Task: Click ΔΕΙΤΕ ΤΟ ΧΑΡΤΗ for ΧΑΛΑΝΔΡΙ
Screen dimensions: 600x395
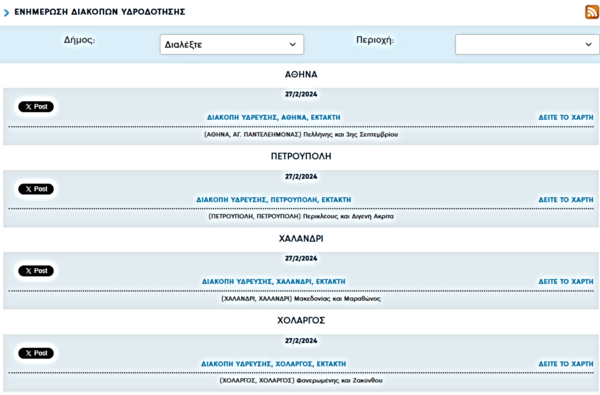Action: coord(566,282)
